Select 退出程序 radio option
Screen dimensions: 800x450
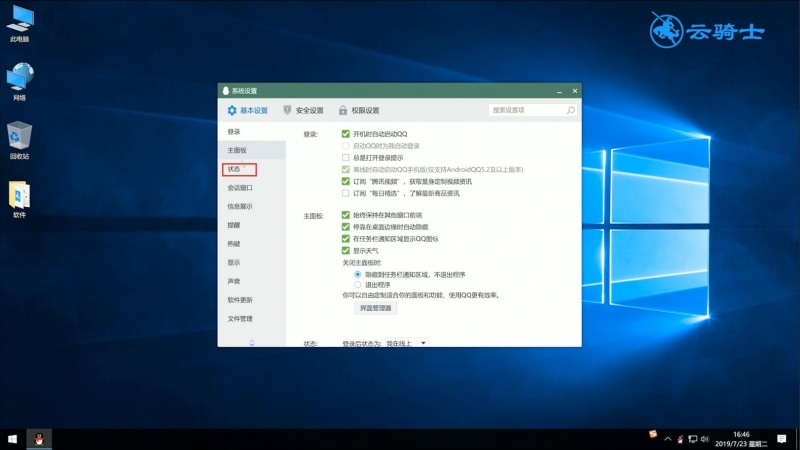coord(358,285)
